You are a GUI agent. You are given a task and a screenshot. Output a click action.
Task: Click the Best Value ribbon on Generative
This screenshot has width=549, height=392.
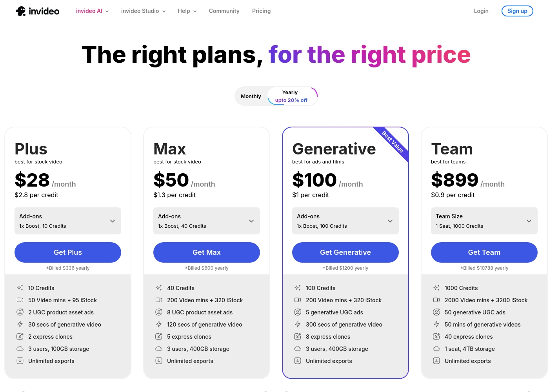tap(392, 142)
